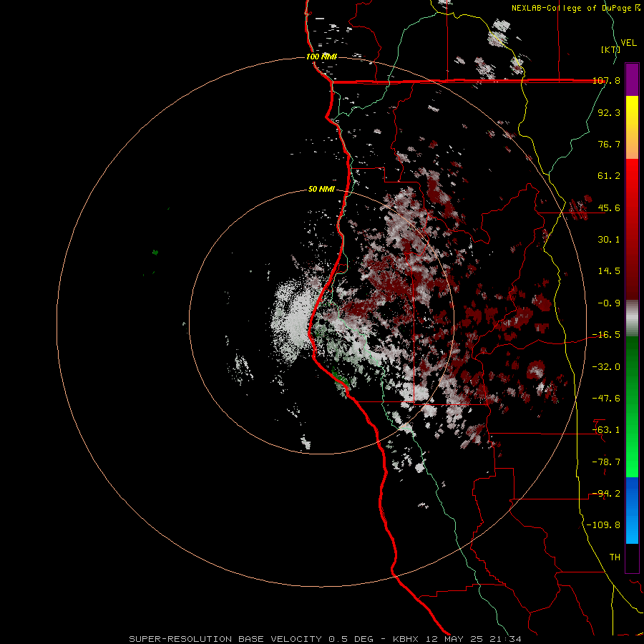
Task: Select the purple segment of velocity scale
Action: pyautogui.click(x=632, y=80)
